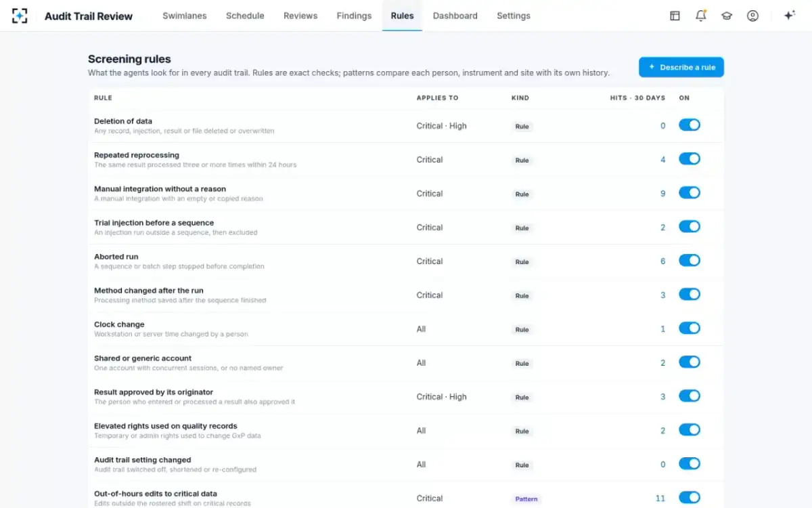Open the Deletion of data rule name
This screenshot has height=508, width=812.
click(123, 121)
